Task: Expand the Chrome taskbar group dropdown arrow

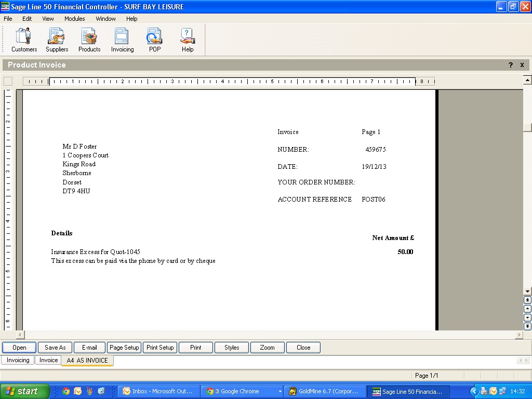Action: point(280,391)
